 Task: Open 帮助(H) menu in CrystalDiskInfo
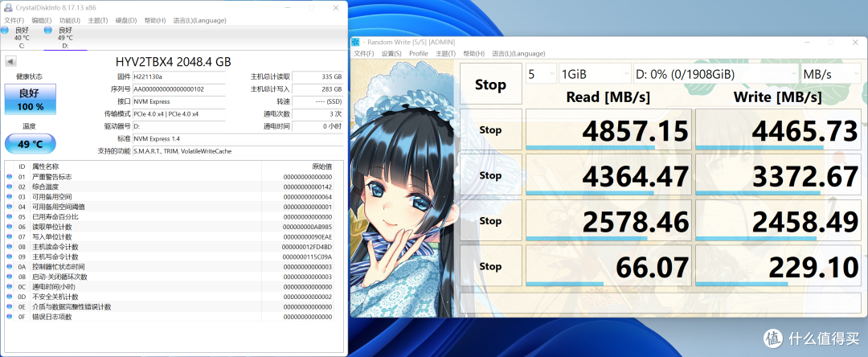pos(155,20)
